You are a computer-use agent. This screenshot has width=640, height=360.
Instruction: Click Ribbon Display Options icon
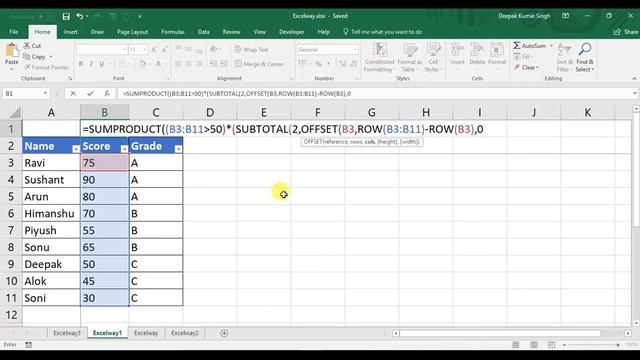565,16
